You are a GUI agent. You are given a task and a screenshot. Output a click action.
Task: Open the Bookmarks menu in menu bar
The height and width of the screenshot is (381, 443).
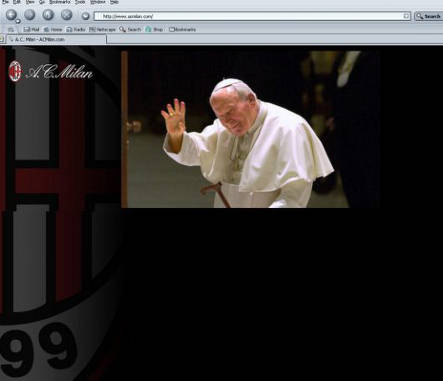tap(60, 2)
